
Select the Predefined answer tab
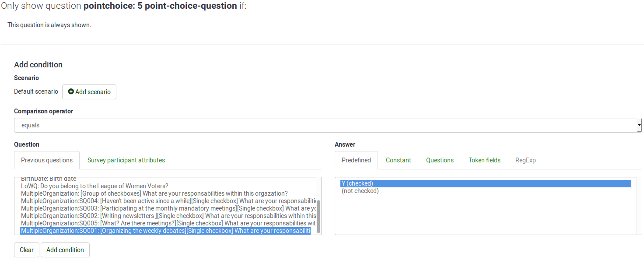click(x=356, y=160)
